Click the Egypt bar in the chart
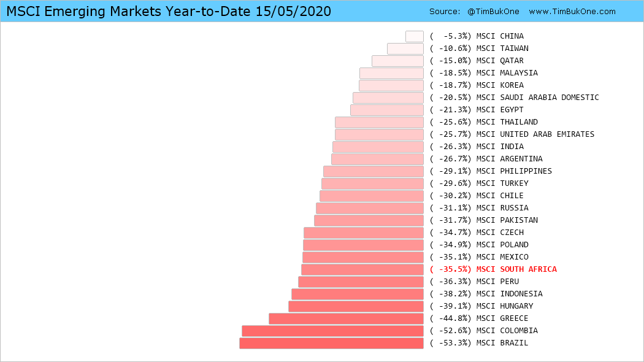644x362 pixels. click(x=387, y=110)
